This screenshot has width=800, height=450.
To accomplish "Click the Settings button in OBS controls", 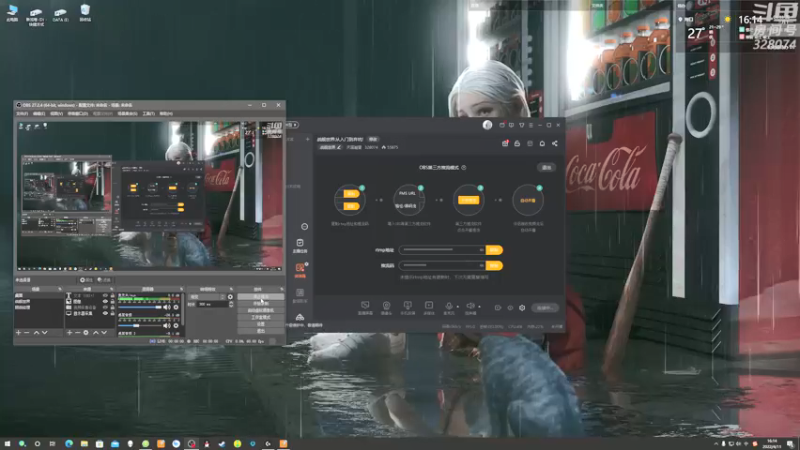I will (x=260, y=324).
